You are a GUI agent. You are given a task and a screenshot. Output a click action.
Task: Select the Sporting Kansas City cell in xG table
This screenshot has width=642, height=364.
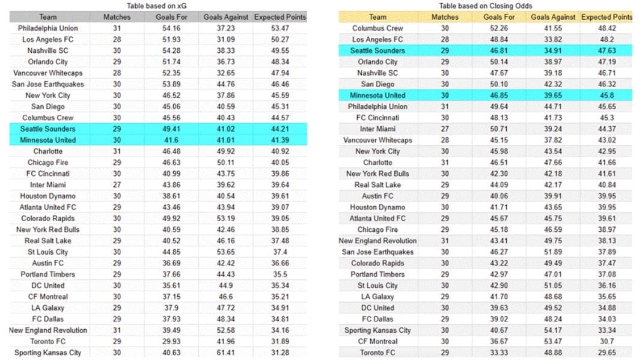click(x=48, y=353)
